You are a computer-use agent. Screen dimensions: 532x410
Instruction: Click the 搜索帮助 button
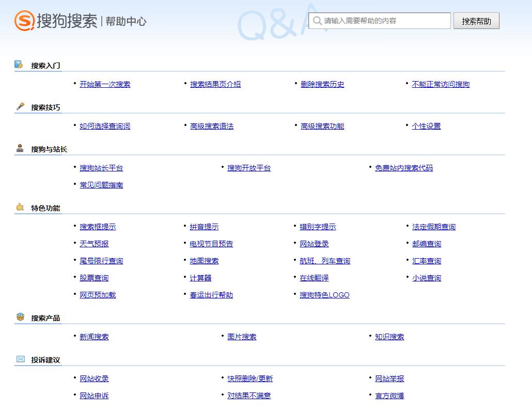[x=476, y=21]
